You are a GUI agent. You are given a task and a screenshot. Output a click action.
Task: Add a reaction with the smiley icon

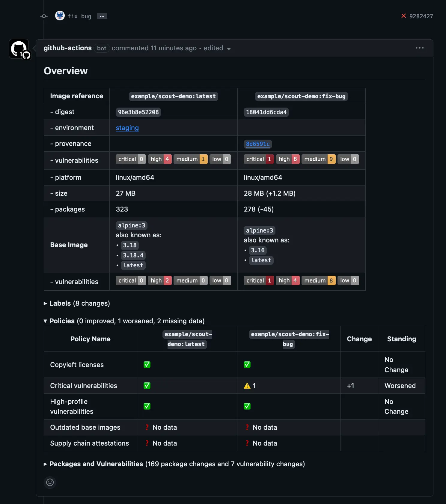coord(50,482)
